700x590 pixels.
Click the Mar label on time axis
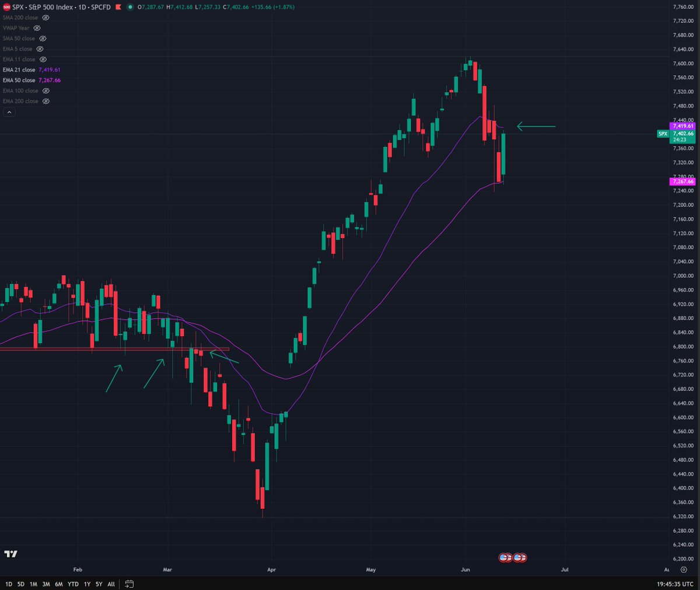click(x=167, y=570)
